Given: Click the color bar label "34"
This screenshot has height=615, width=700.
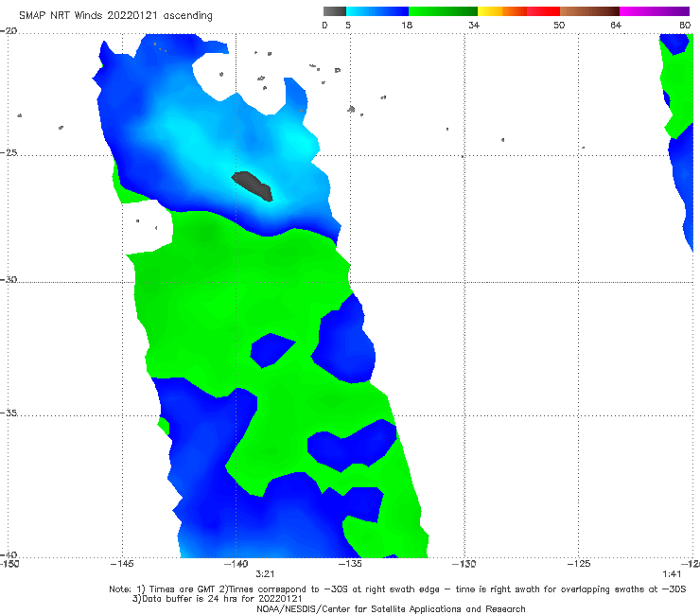Looking at the screenshot, I should tap(474, 25).
